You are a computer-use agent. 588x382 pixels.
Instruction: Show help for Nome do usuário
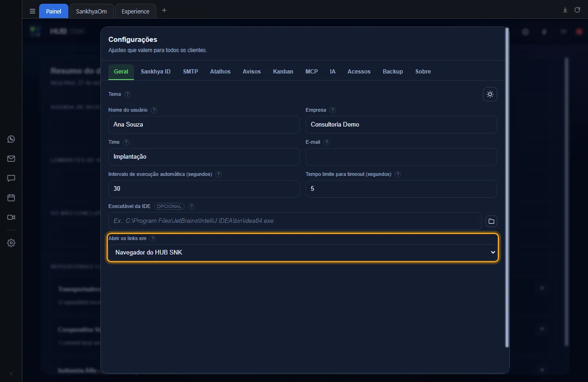pos(154,110)
